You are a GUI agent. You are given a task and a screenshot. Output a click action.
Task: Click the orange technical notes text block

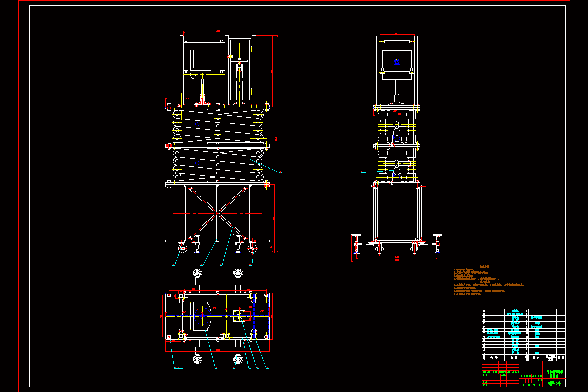pos(489,280)
